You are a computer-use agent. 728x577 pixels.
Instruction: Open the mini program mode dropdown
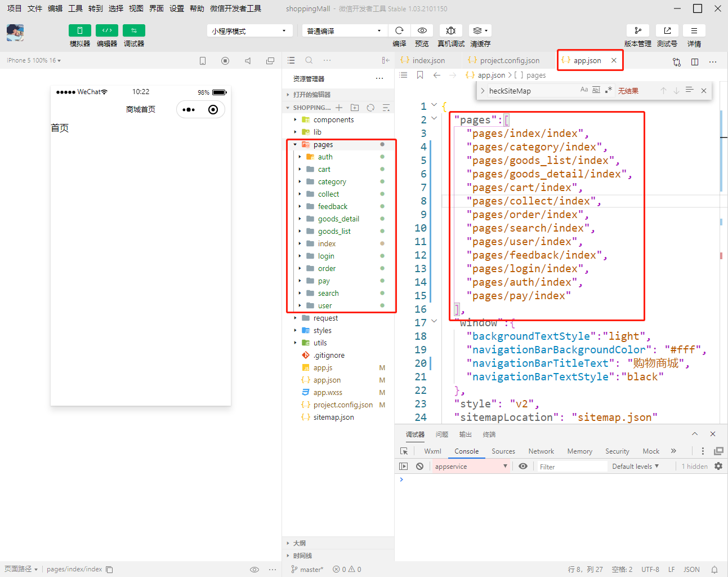coord(249,30)
